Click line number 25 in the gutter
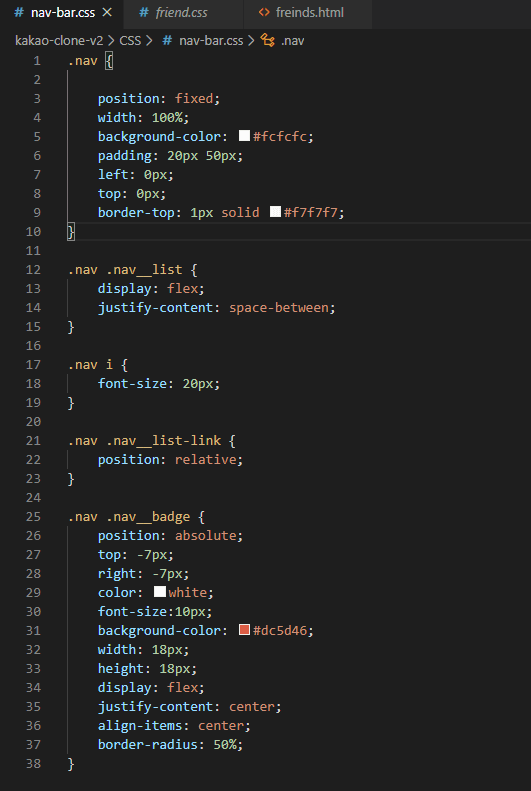This screenshot has height=791, width=531. (33, 517)
